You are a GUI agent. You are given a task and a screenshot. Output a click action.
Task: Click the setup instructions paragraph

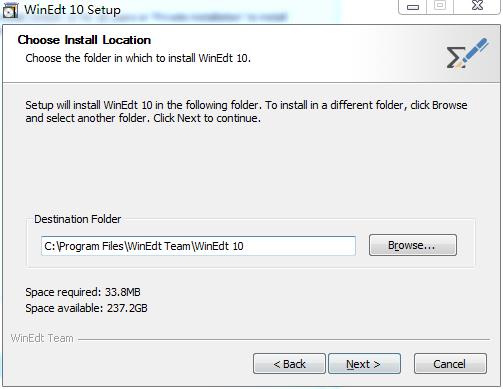(x=246, y=111)
